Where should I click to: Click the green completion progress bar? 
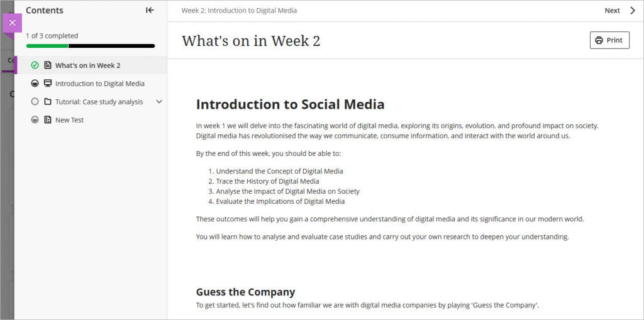point(47,46)
